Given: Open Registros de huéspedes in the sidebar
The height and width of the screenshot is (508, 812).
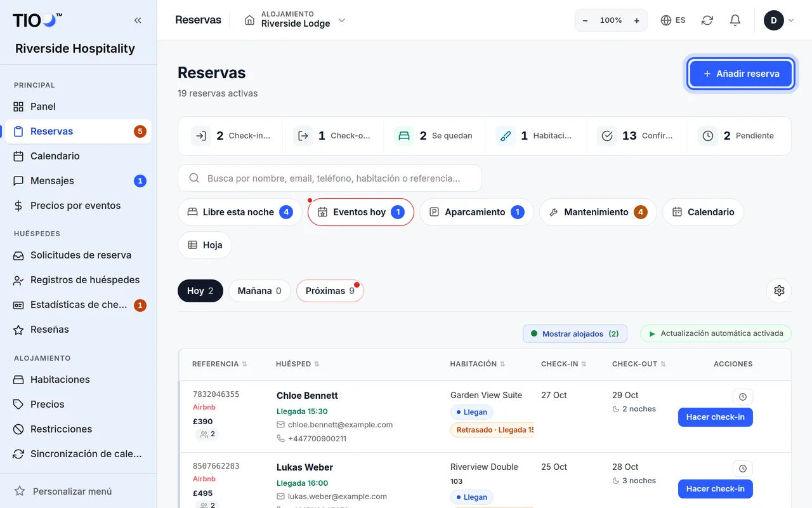Looking at the screenshot, I should click(x=78, y=280).
